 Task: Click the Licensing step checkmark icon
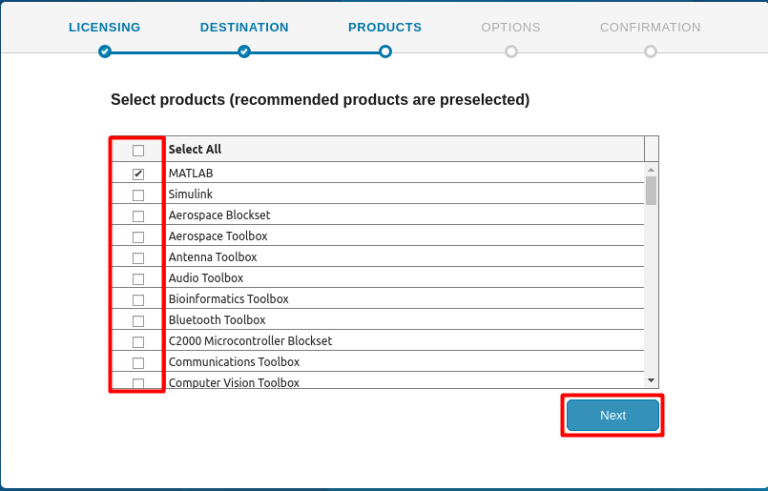(x=105, y=51)
